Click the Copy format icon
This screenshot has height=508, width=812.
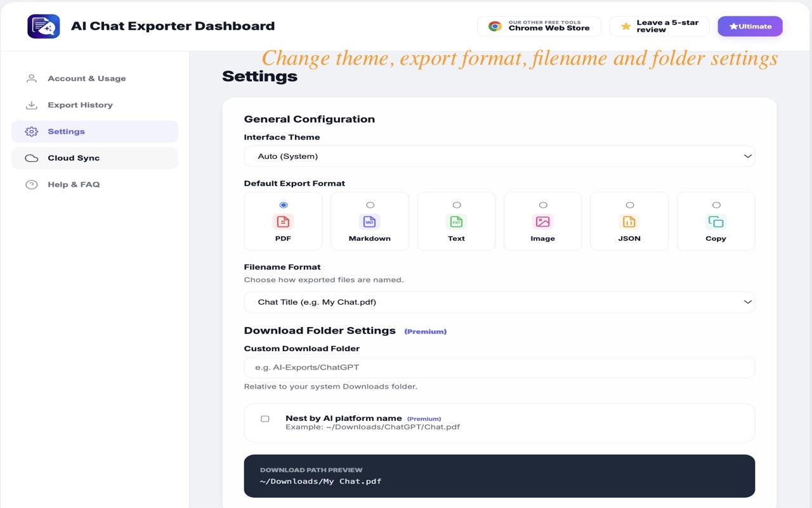(x=716, y=222)
